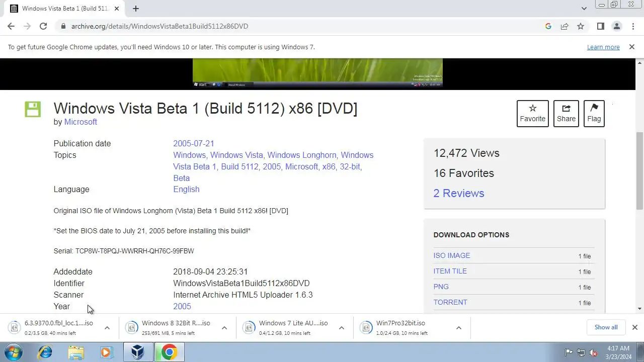Click the scrollbar down arrow
Screen dimensions: 644x362
pos(639,308)
